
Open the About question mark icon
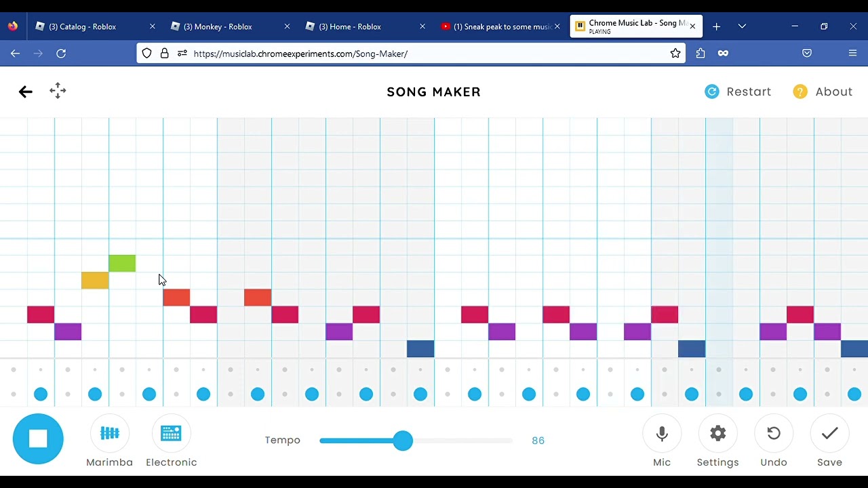coord(800,91)
